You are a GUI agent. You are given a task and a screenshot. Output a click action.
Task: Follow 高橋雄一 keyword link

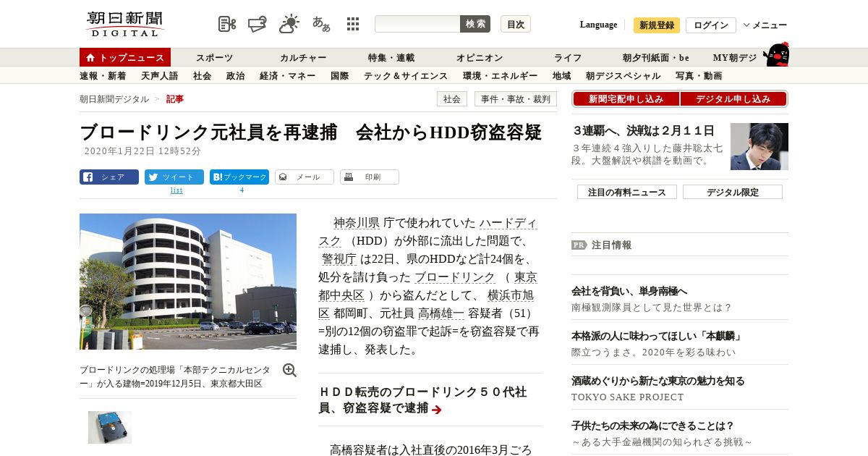[441, 313]
